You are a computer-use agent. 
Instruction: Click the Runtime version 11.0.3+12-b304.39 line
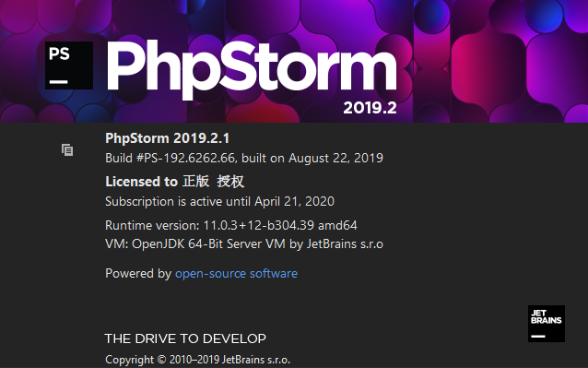click(231, 225)
